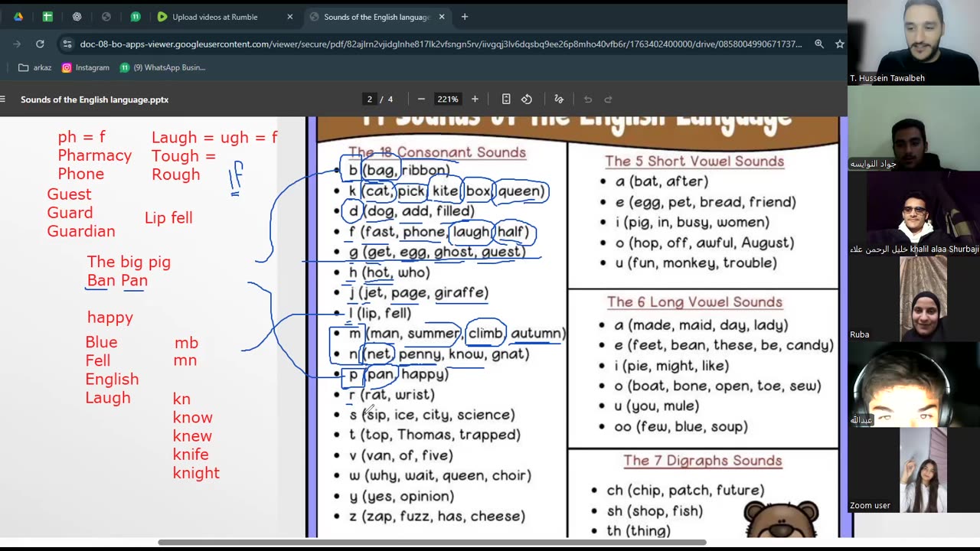Click the line 'sh (shop, fish)'
The width and height of the screenshot is (980, 551).
655,511
